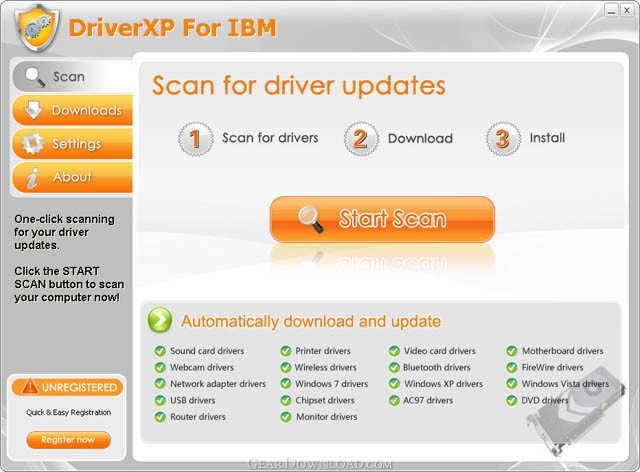Click the warning triangle in UNREGISTERED badge
This screenshot has width=640, height=472.
coord(30,386)
